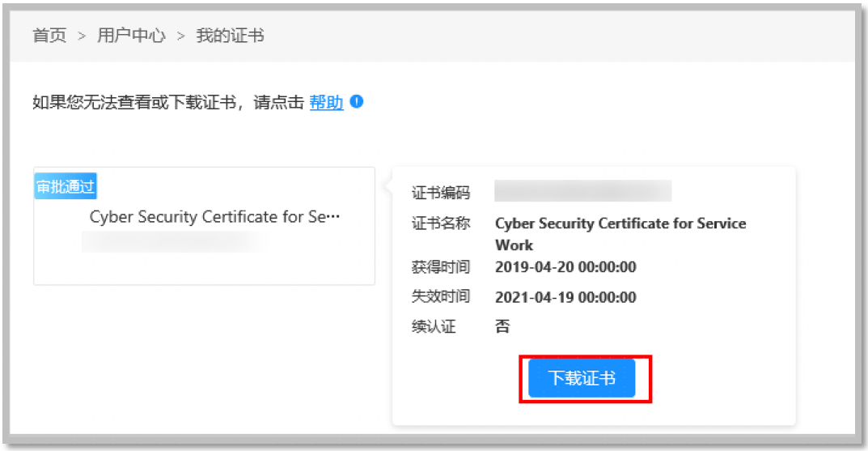Click the 审批通过 status badge

point(66,187)
